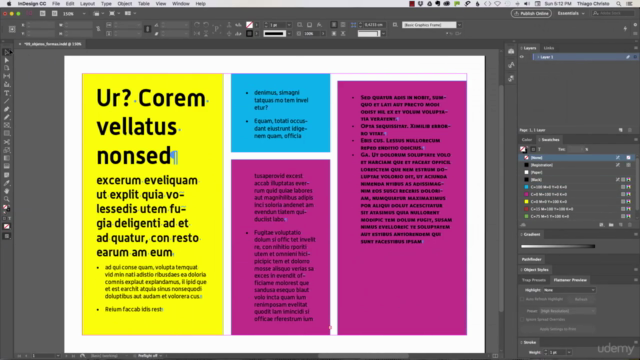The width and height of the screenshot is (640, 360).
Task: Open the Essentials workspace dropdown
Action: tap(571, 13)
